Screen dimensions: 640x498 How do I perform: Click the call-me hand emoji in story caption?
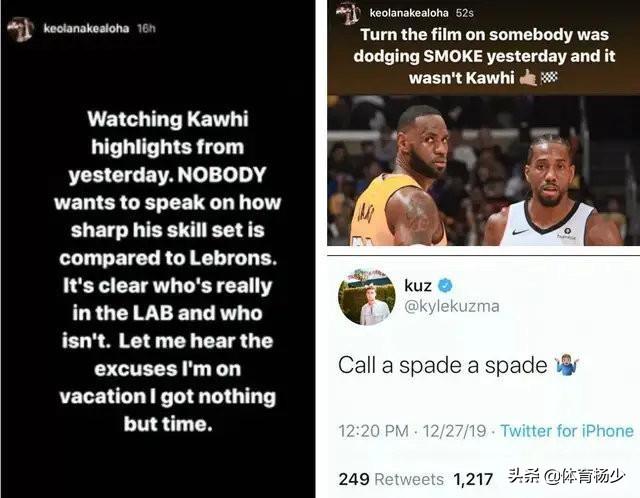528,78
